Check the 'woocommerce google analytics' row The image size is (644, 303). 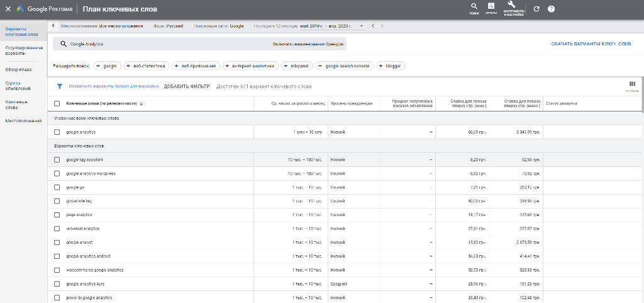pos(57,270)
